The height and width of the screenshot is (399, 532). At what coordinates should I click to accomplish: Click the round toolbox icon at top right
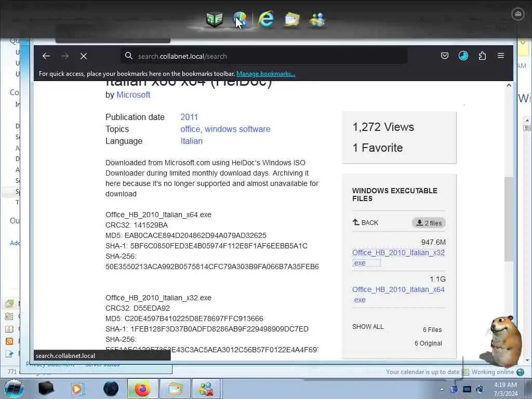[518, 14]
